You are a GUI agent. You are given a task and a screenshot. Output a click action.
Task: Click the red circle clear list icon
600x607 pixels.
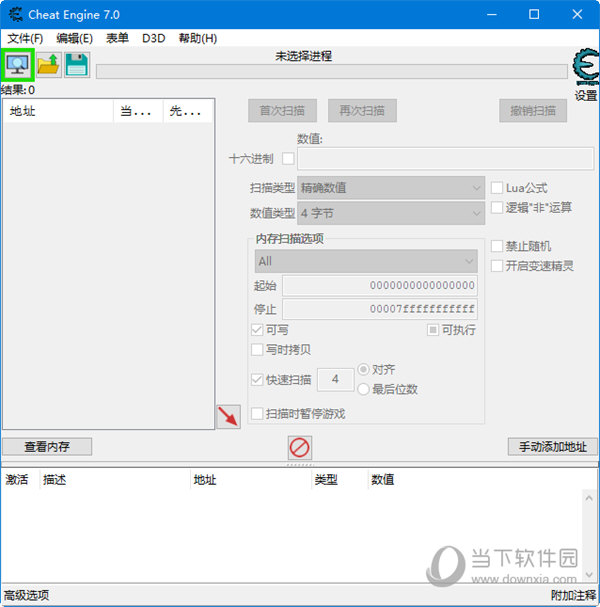[300, 448]
